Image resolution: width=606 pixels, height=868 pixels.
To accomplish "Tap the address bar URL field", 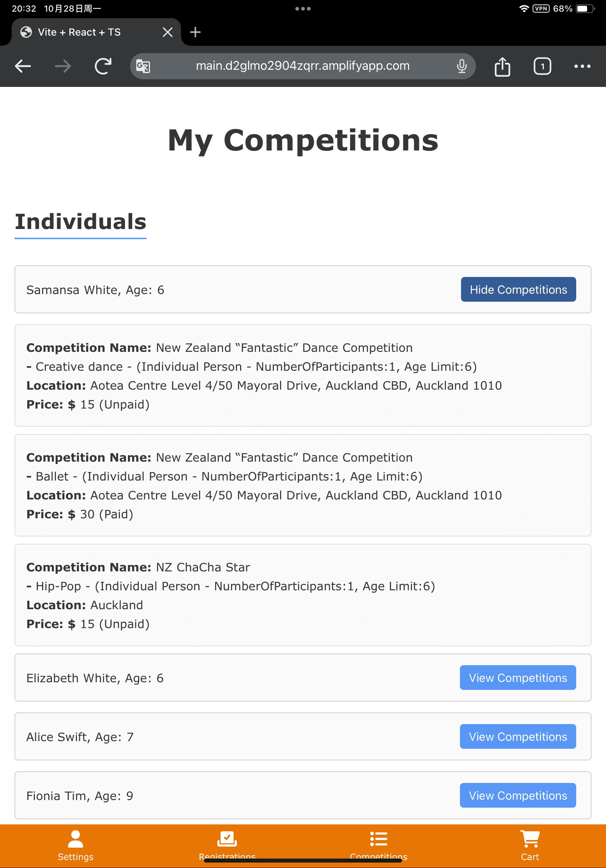I will [x=302, y=66].
